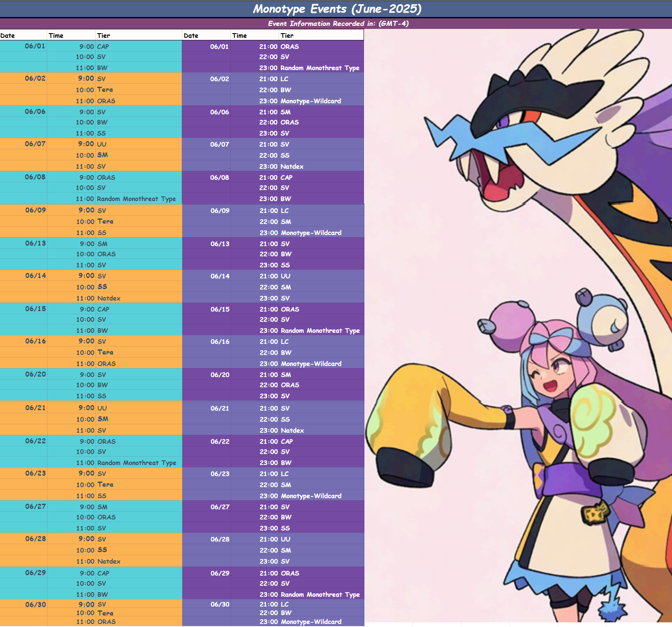Click 'Natdex' at 11:00 on 06/14
The width and height of the screenshot is (672, 627).
pyautogui.click(x=109, y=298)
